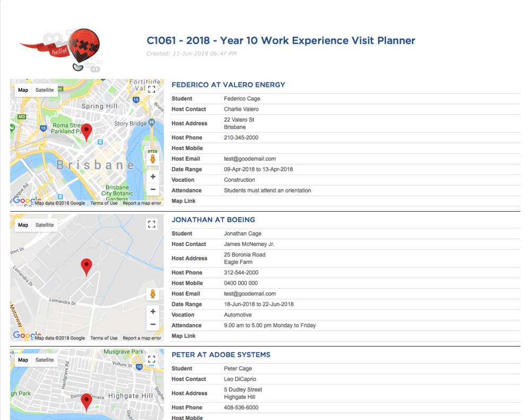Switch Boeing map to Satellite view

point(45,225)
